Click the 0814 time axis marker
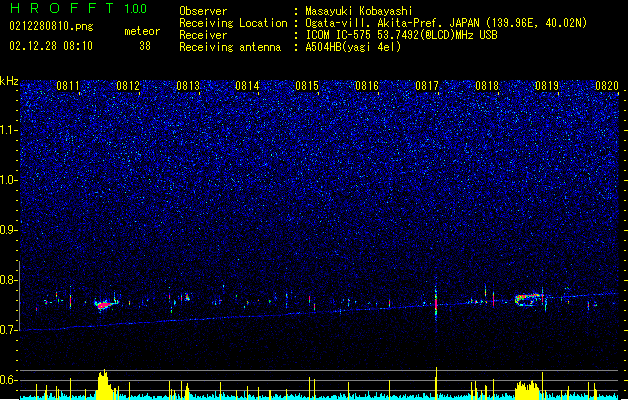629x400 pixels. (x=247, y=86)
